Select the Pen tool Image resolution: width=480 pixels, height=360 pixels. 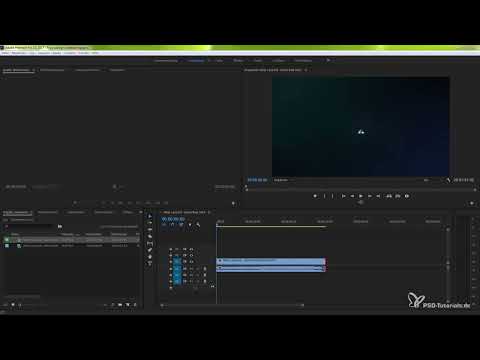(150, 250)
